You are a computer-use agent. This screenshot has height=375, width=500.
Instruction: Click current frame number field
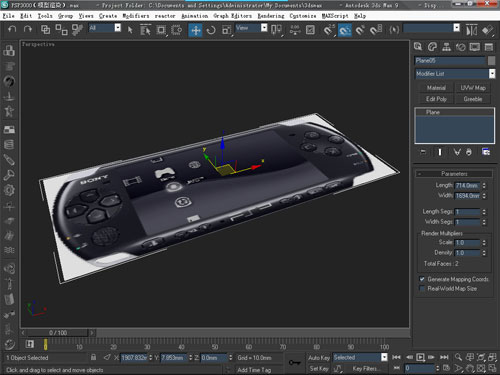(420, 368)
